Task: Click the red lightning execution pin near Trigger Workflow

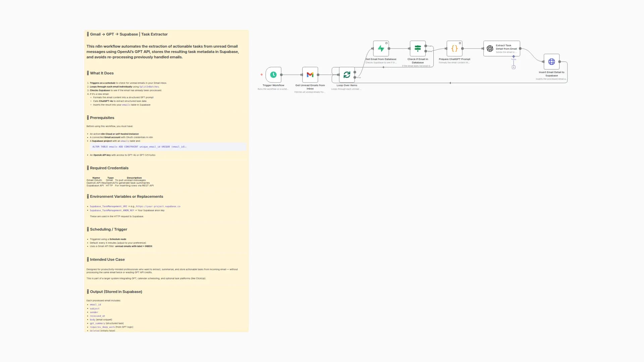Action: click(262, 74)
